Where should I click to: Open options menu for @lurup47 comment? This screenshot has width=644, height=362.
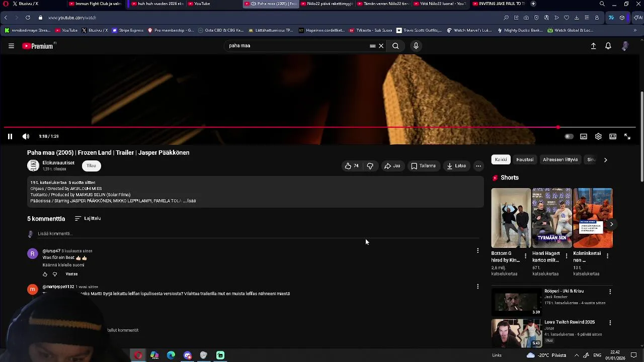pos(477,250)
